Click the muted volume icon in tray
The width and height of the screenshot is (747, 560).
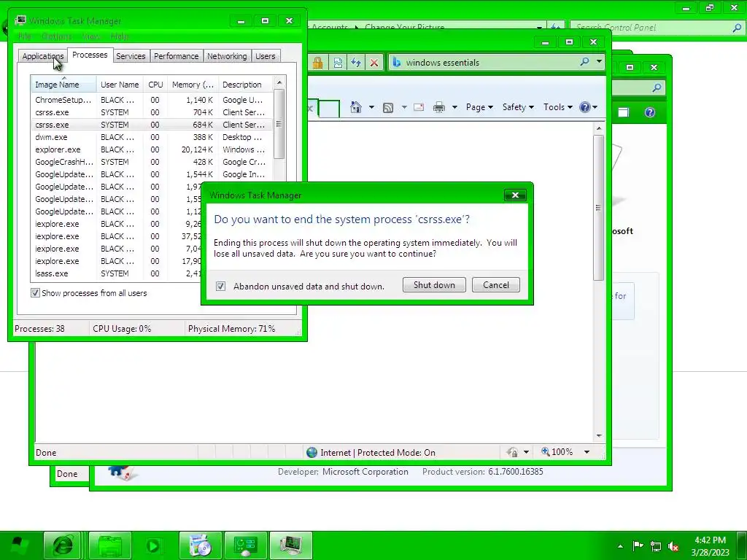coord(673,546)
